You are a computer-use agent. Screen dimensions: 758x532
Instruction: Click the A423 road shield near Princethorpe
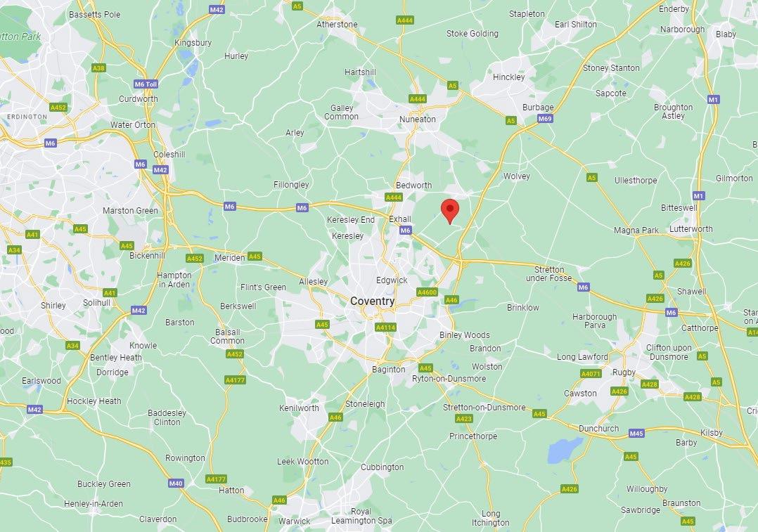point(464,419)
